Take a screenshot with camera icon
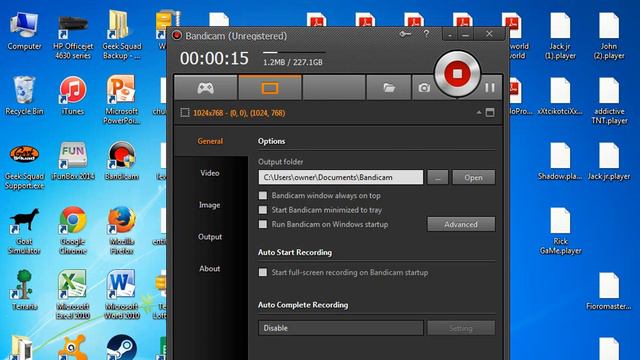The image size is (640, 360). click(x=424, y=87)
